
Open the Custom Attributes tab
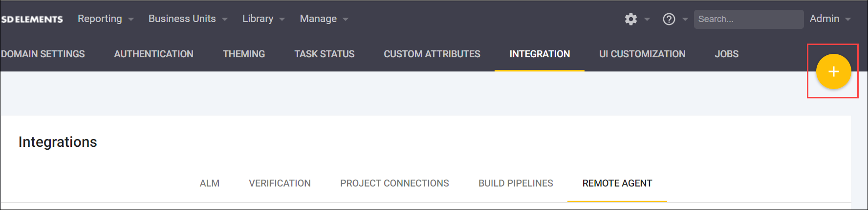click(432, 54)
